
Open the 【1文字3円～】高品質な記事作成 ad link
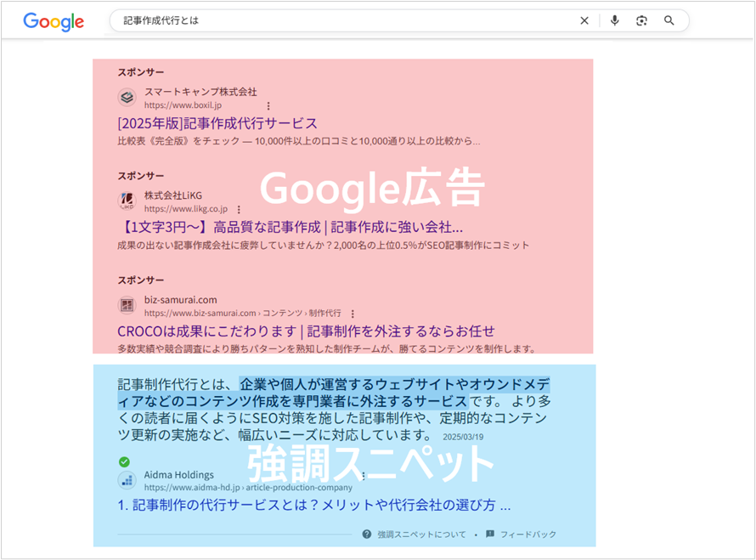point(291,227)
